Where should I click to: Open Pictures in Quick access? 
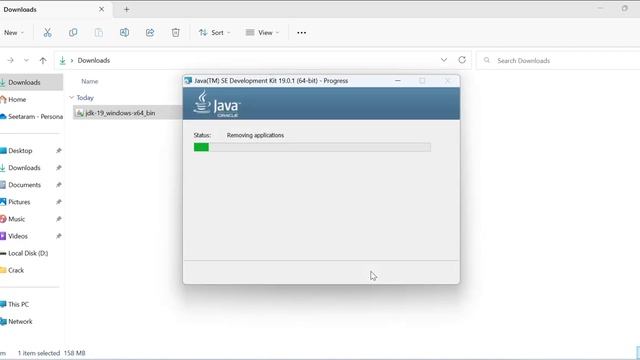coord(19,202)
